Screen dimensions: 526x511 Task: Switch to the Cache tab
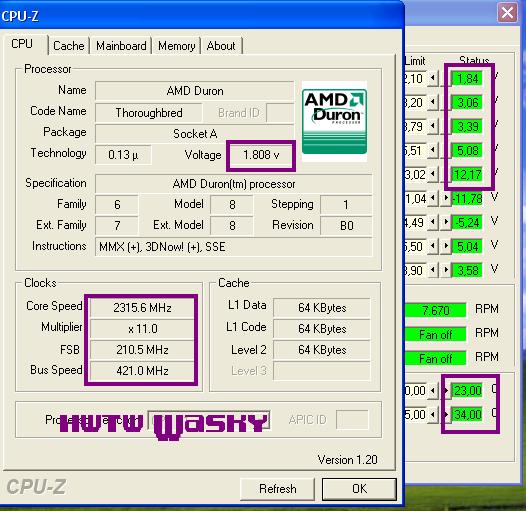pos(69,46)
